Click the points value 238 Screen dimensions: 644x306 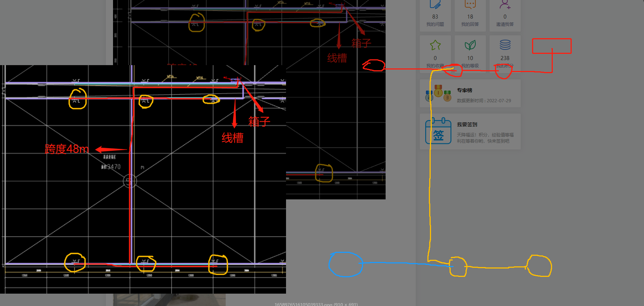pos(505,58)
